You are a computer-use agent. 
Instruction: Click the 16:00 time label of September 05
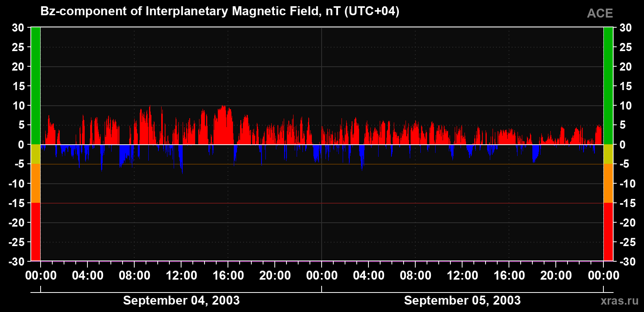pos(509,276)
